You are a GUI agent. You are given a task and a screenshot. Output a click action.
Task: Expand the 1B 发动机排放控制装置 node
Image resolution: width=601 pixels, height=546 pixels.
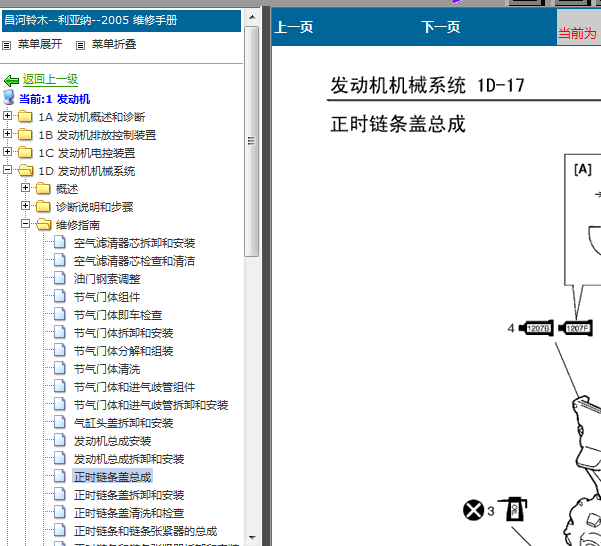pyautogui.click(x=7, y=133)
